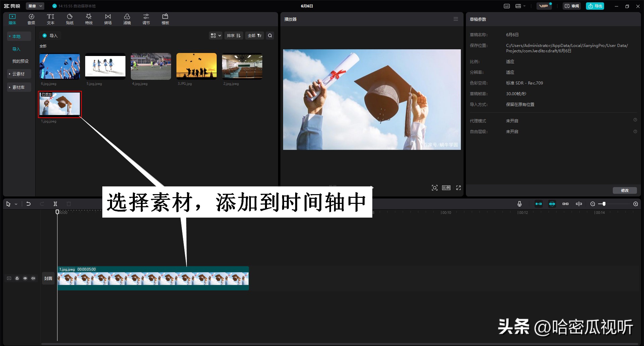Mute the track with the speaker icon
644x346 pixels.
tap(33, 278)
